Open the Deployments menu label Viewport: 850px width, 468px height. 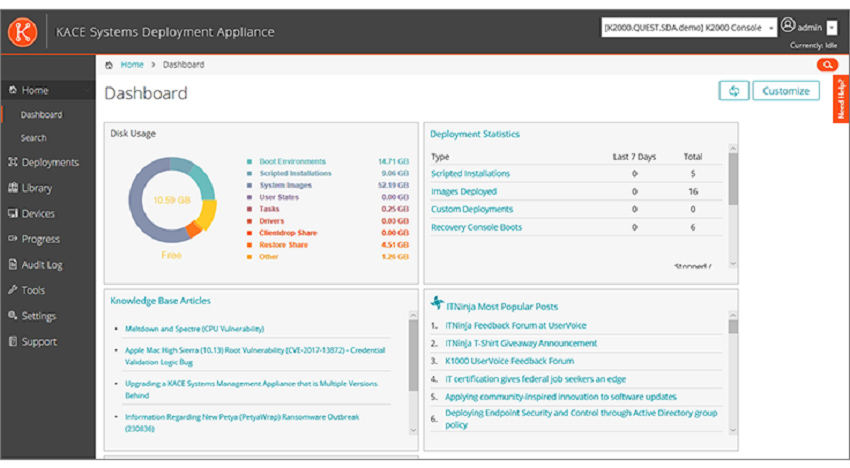point(50,163)
